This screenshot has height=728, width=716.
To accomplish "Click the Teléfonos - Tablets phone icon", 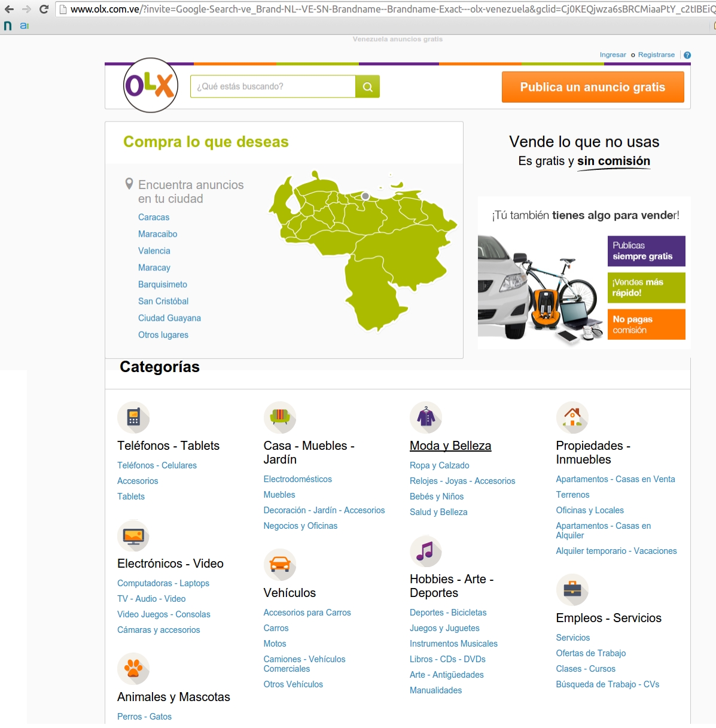I will click(x=133, y=418).
